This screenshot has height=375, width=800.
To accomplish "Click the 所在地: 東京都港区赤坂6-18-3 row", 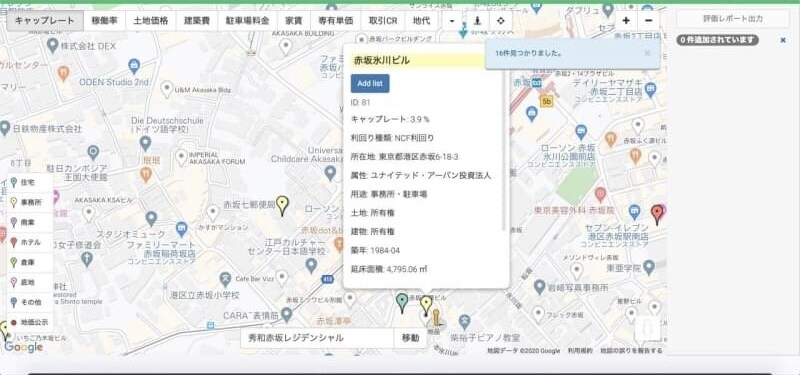I will [404, 157].
